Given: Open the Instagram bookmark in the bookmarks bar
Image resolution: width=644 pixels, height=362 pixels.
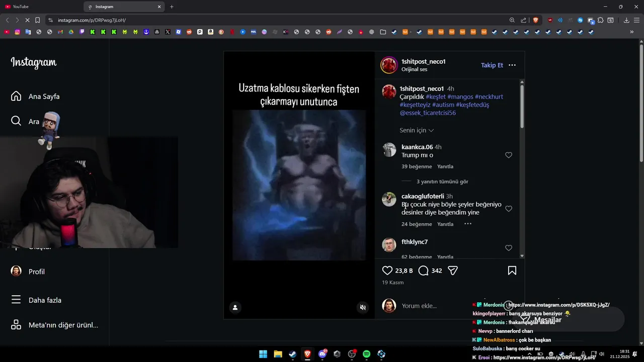Looking at the screenshot, I should [x=17, y=32].
